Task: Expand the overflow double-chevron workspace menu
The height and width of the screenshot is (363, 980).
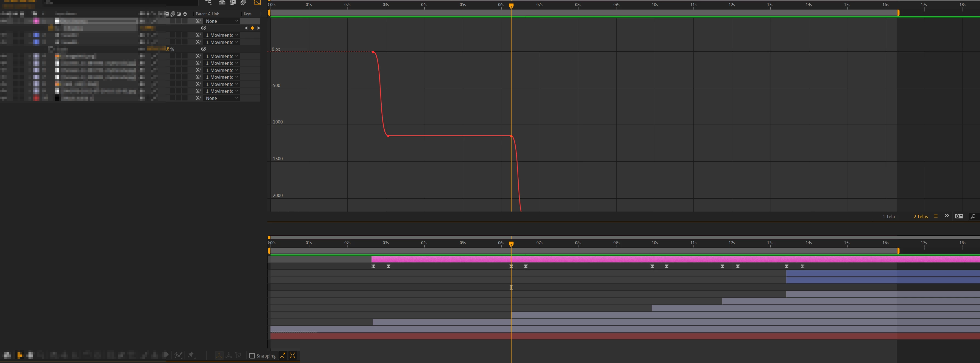Action: click(947, 216)
